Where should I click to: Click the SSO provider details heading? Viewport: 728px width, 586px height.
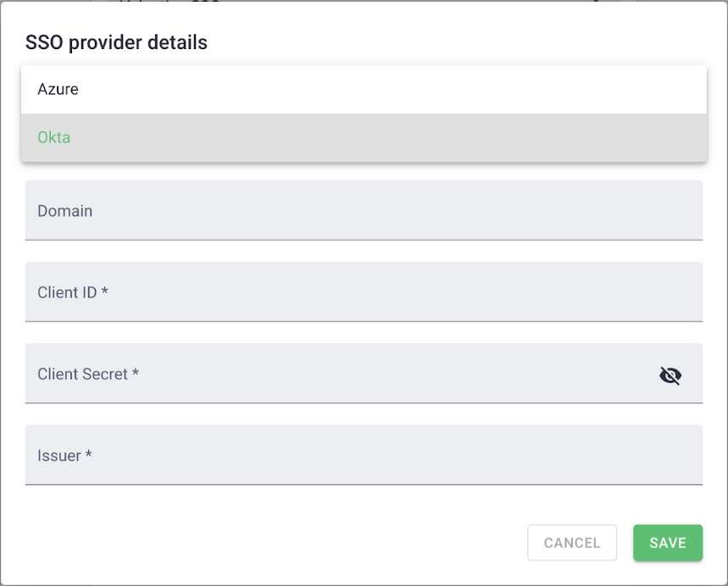[117, 41]
